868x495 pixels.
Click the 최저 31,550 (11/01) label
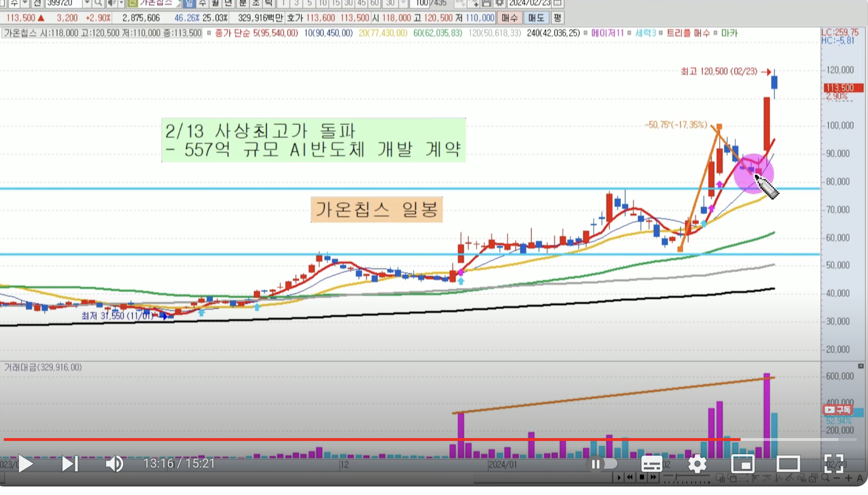[x=118, y=316]
